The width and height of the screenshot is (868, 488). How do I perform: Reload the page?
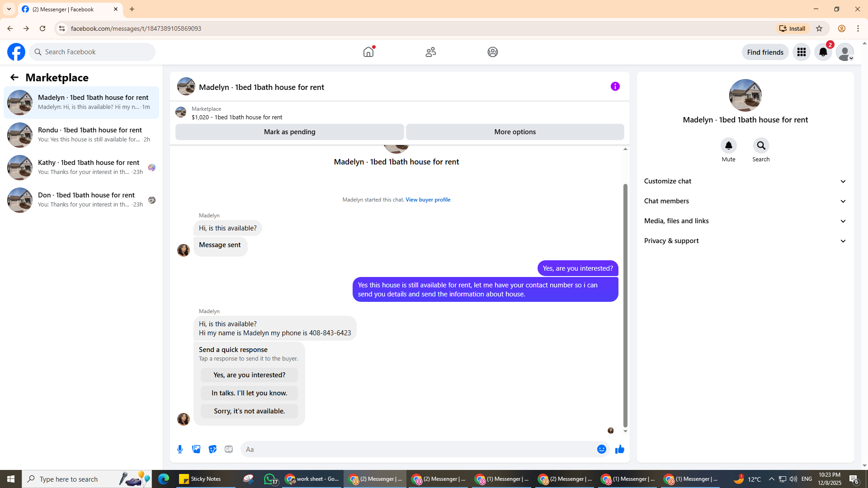pos(42,28)
